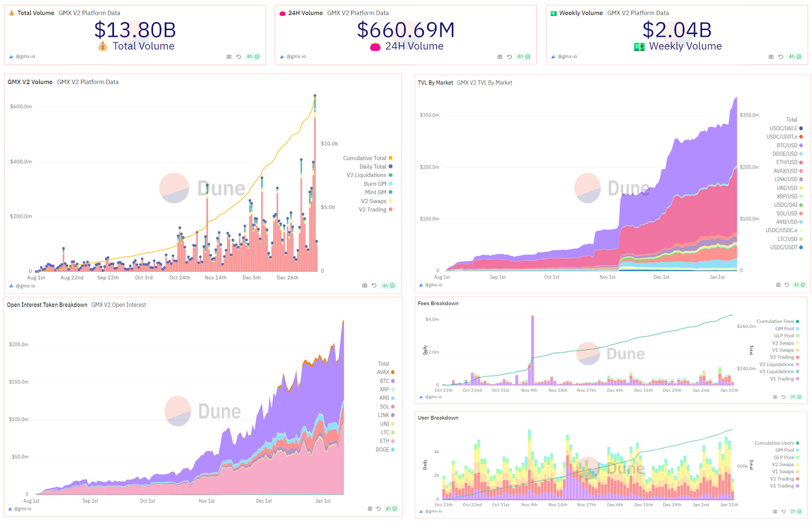
Task: Click the $2.04B weekly volume figure
Action: click(677, 30)
